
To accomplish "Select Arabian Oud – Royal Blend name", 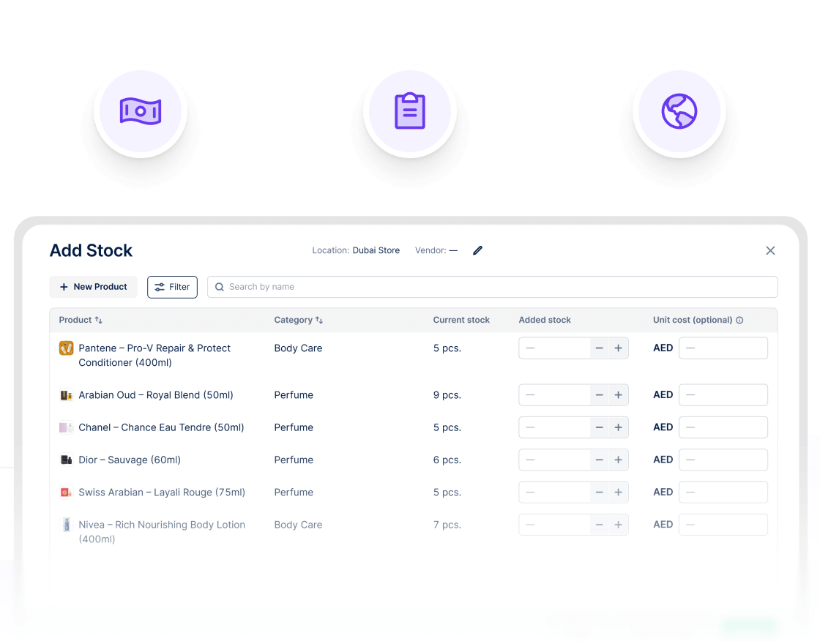I will pyautogui.click(x=156, y=395).
